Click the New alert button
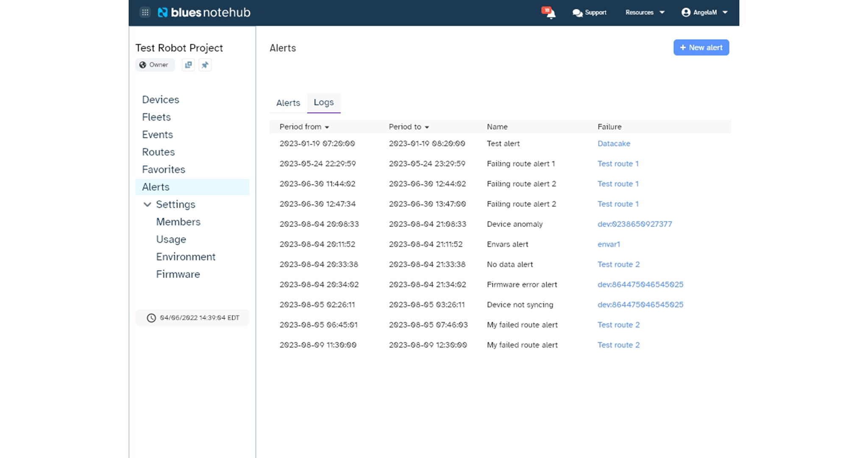The height and width of the screenshot is (458, 868). [x=701, y=47]
